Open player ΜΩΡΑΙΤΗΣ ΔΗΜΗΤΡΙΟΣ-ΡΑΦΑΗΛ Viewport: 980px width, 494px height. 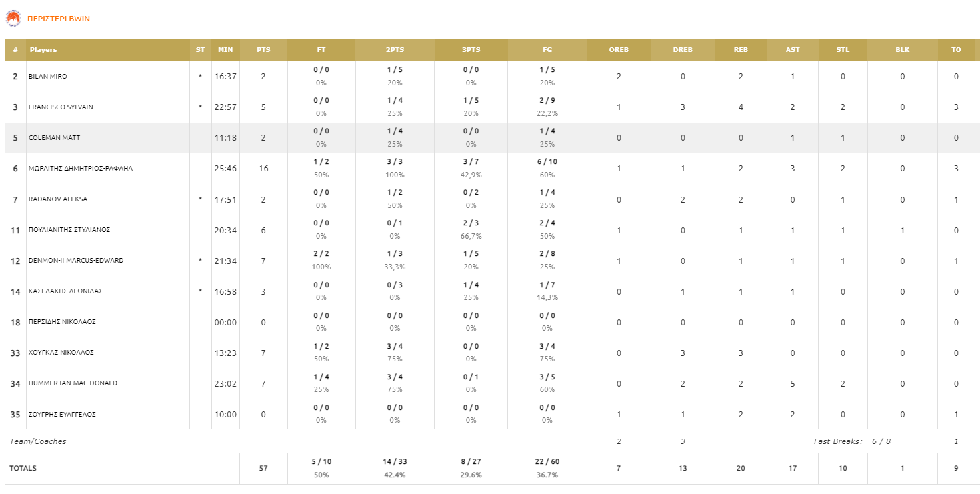pos(81,169)
